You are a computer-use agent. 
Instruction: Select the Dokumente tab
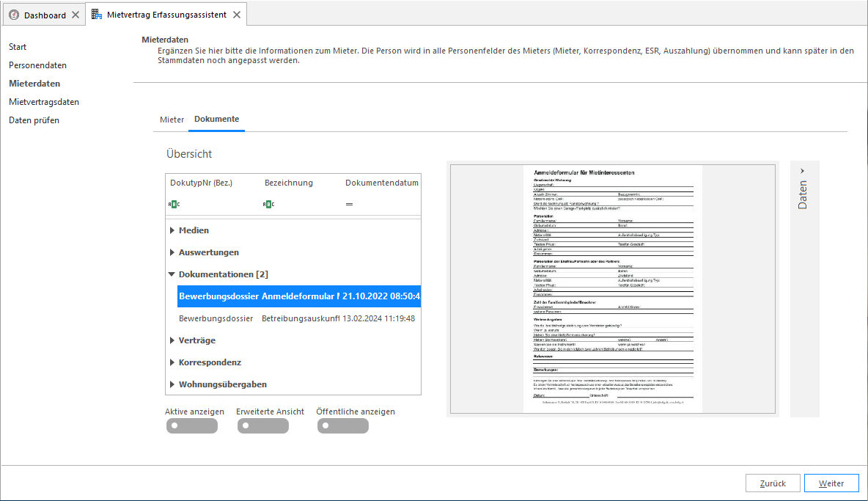[x=216, y=119]
